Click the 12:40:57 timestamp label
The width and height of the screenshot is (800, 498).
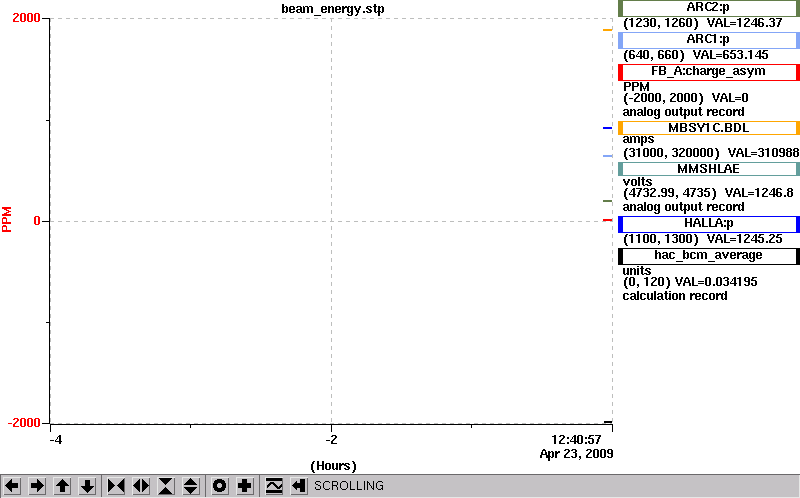[x=576, y=439]
